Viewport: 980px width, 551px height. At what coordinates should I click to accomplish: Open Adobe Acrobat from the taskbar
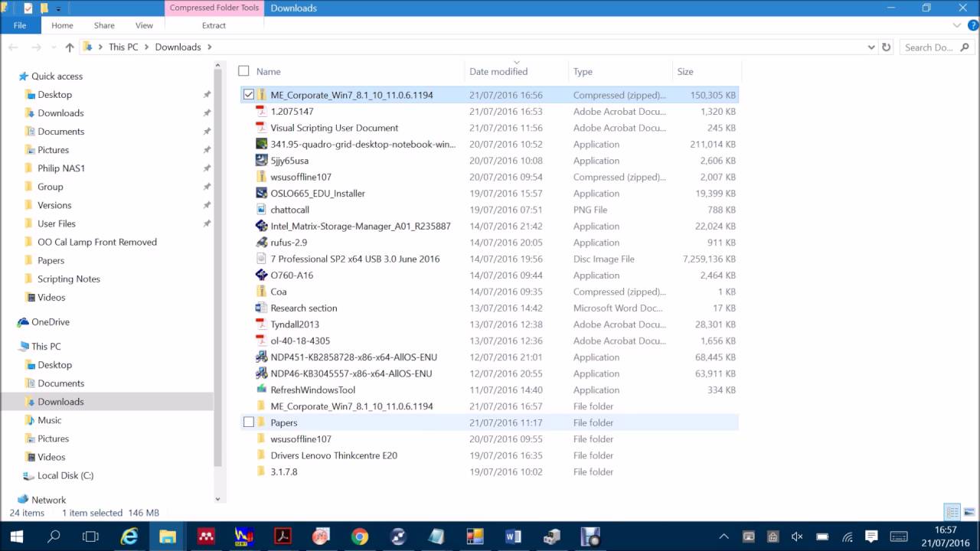pyautogui.click(x=283, y=536)
